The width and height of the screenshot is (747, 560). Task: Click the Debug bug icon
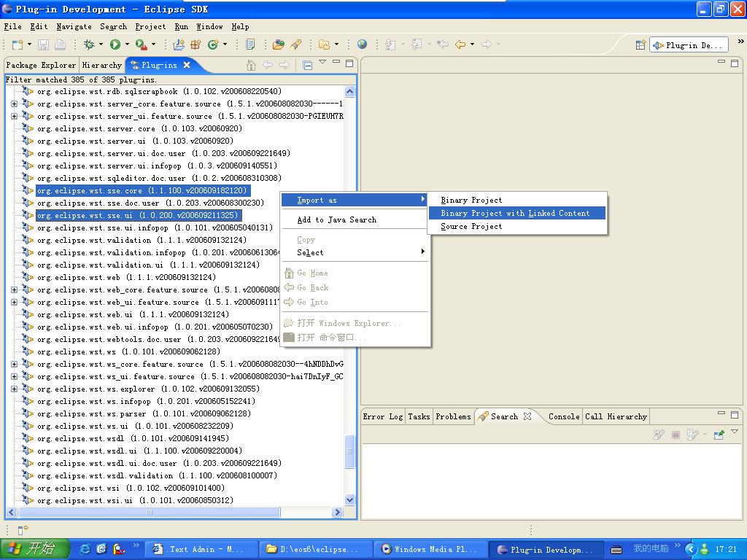click(x=89, y=44)
